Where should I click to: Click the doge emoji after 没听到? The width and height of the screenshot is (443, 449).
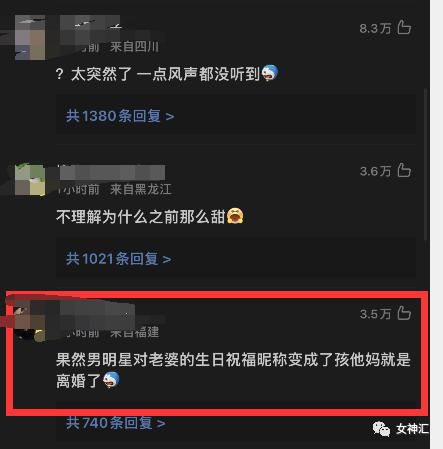click(x=270, y=73)
